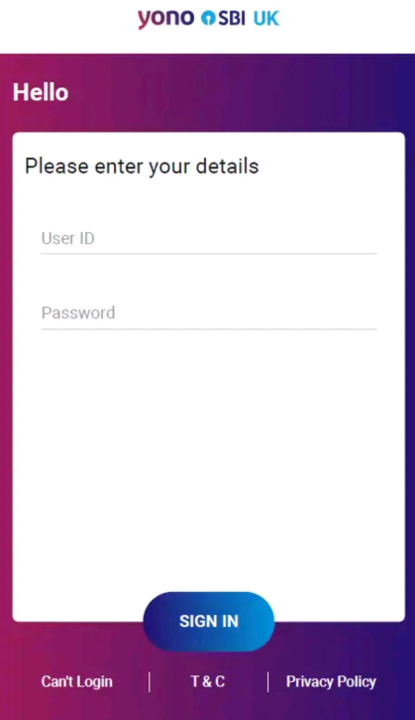Click the underline beneath User ID field

click(209, 253)
